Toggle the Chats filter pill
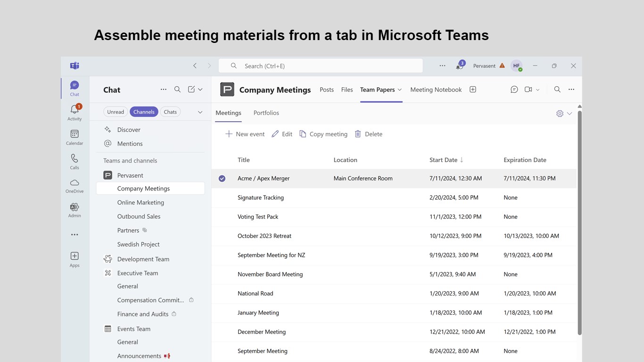The width and height of the screenshot is (644, 362). coord(170,112)
